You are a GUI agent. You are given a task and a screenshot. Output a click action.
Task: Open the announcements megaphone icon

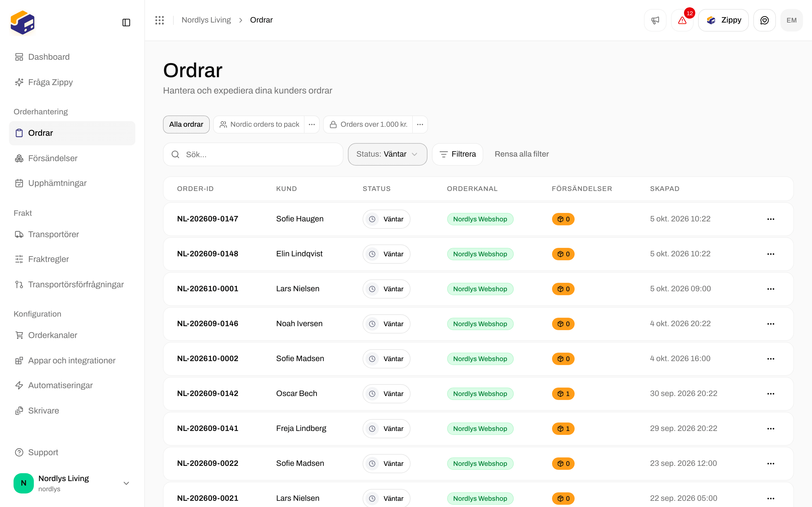pyautogui.click(x=655, y=20)
